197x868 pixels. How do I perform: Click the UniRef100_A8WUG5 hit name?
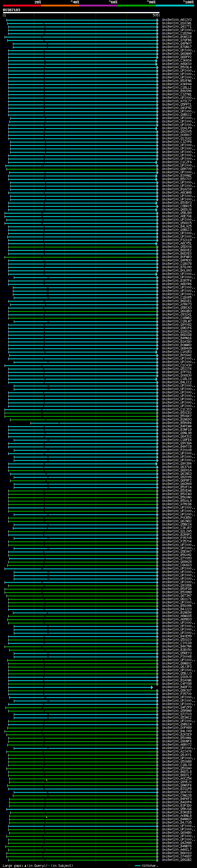click(177, 616)
